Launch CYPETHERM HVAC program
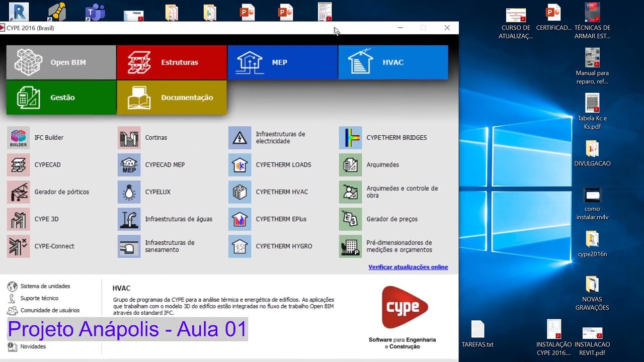 (x=239, y=192)
